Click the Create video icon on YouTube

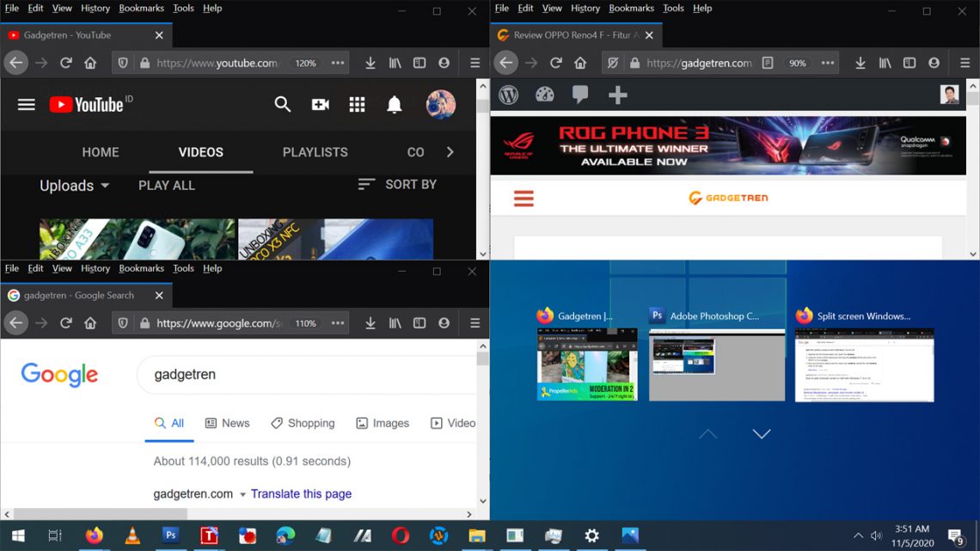(x=320, y=104)
